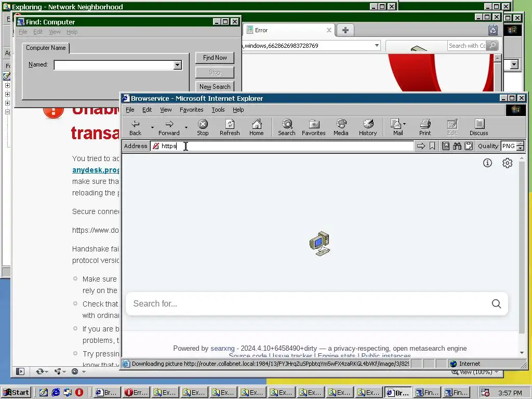Viewport: 532px width, 399px height.
Task: Click the Discuss toolbar button
Action: pos(478,127)
